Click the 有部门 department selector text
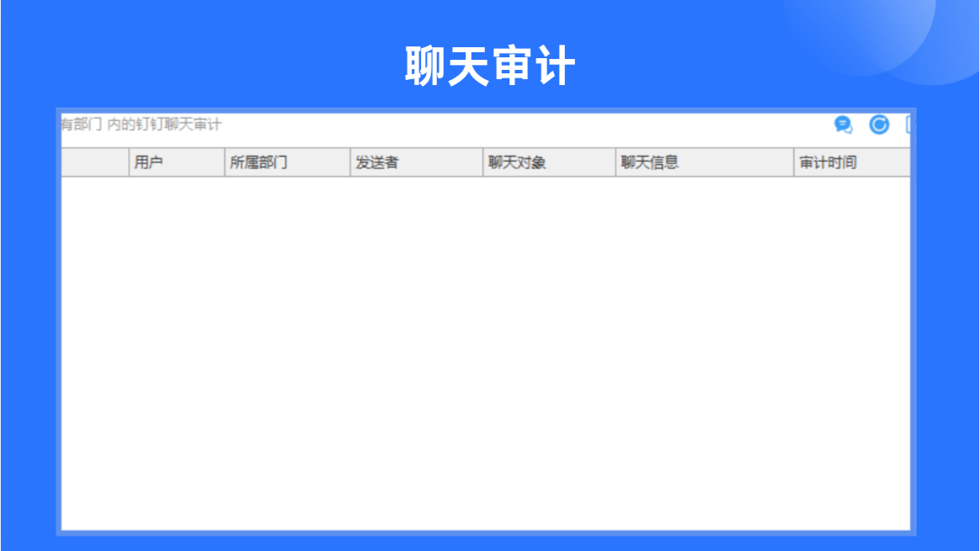The height and width of the screenshot is (551, 980). [82, 125]
